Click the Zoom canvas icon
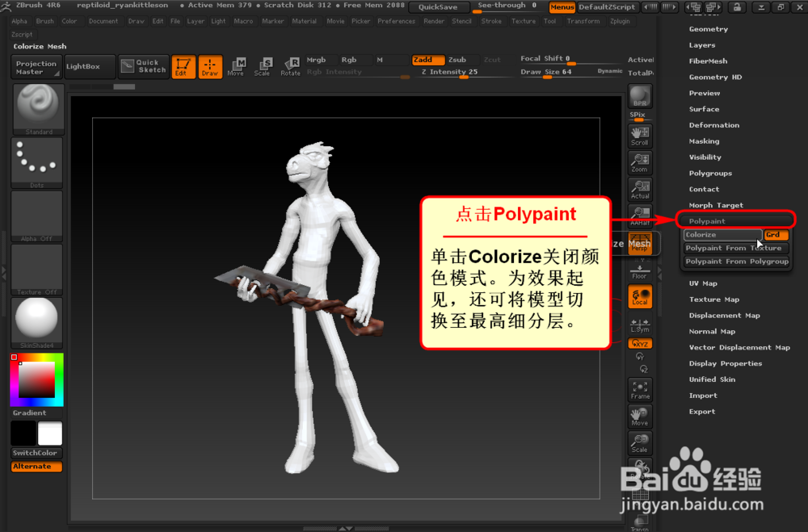 pyautogui.click(x=640, y=163)
